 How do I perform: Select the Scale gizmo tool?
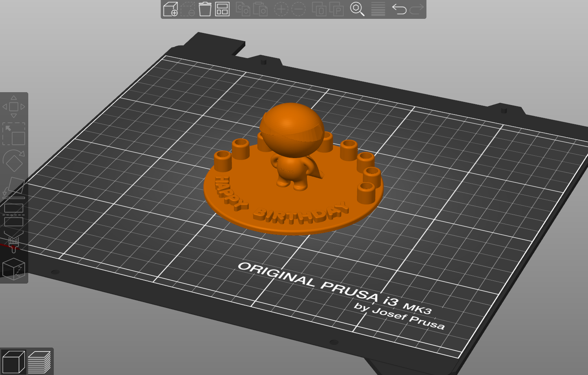tap(14, 134)
